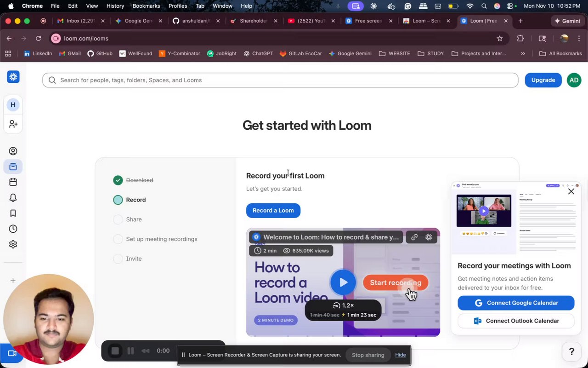
Task: Bookmark this page with star icon
Action: point(500,39)
